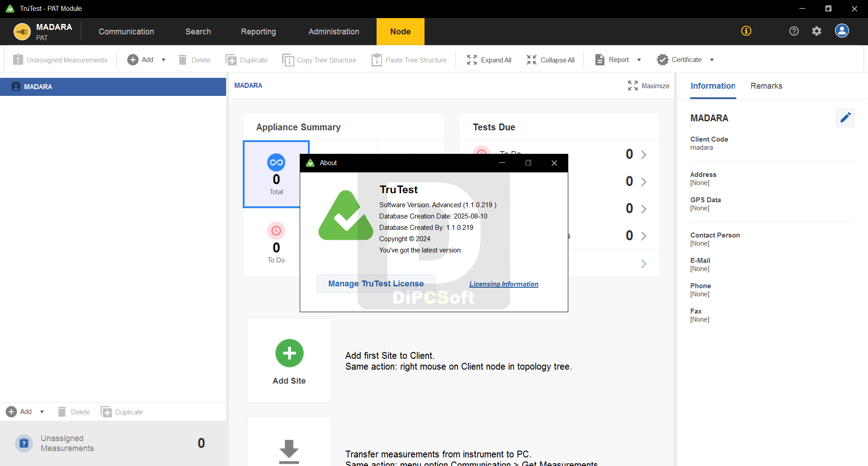This screenshot has height=466, width=868.
Task: Click Copy Tree Structure
Action: (319, 60)
